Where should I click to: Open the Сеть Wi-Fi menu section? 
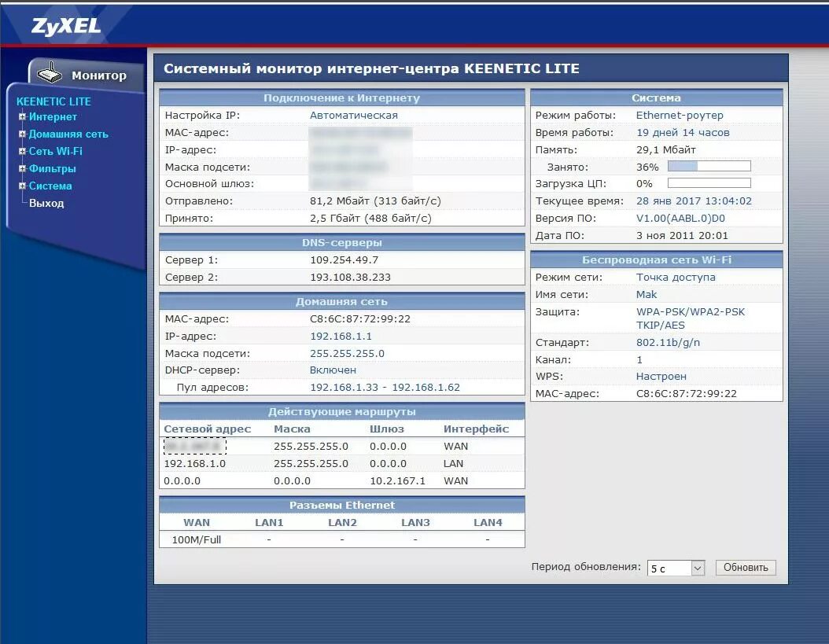tap(56, 151)
